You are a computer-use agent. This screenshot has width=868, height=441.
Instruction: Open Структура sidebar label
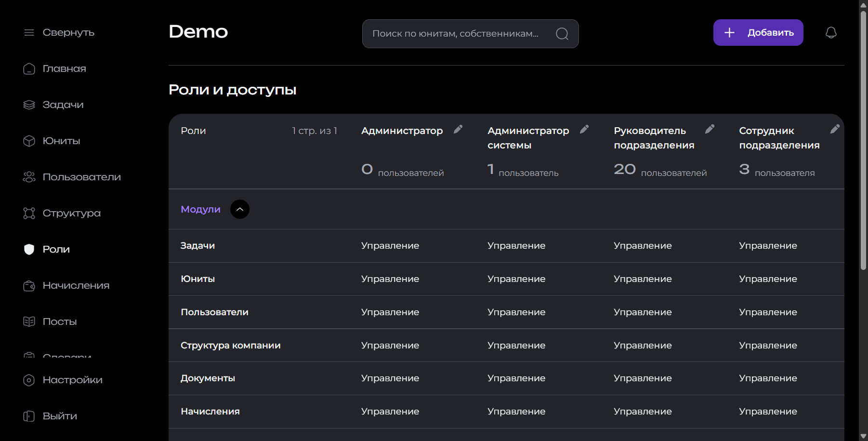click(72, 213)
